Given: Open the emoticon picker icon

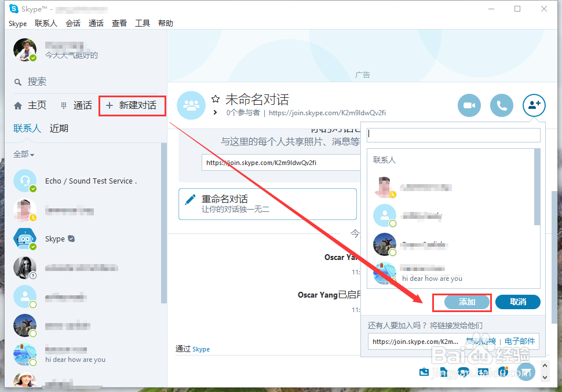Looking at the screenshot, I should point(503,372).
